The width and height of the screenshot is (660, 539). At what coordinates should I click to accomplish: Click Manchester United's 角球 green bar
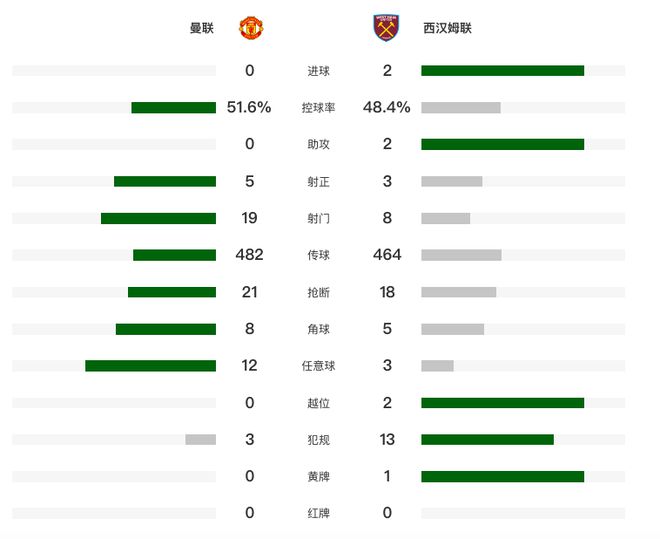pos(166,329)
